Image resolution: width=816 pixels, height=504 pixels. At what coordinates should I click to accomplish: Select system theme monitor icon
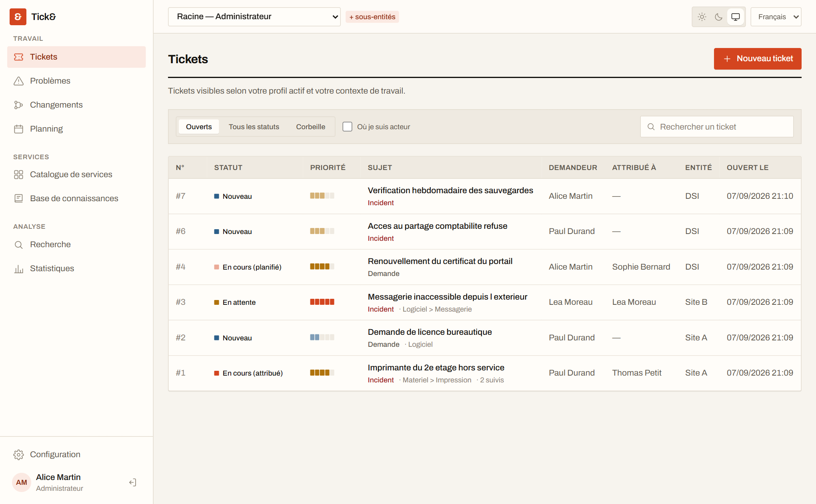point(736,17)
